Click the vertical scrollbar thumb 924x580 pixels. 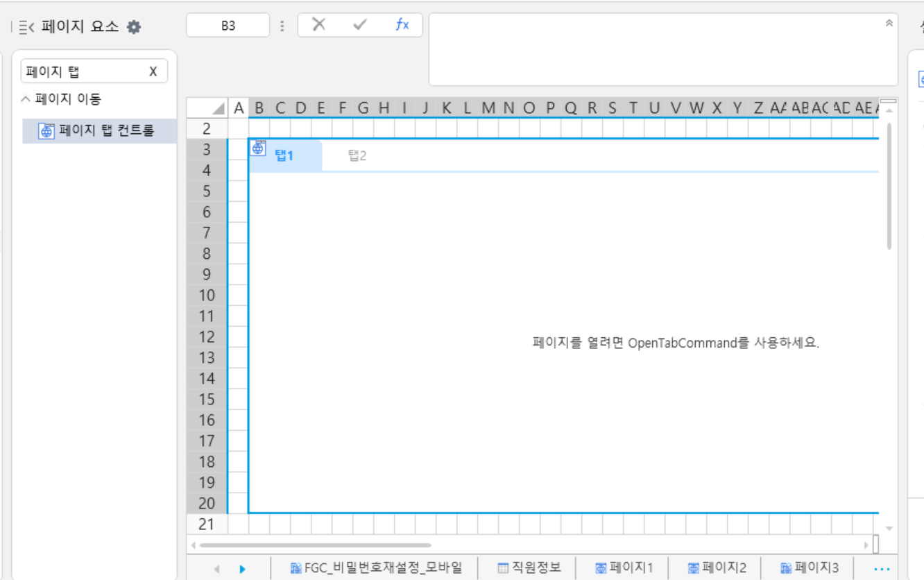(x=889, y=185)
